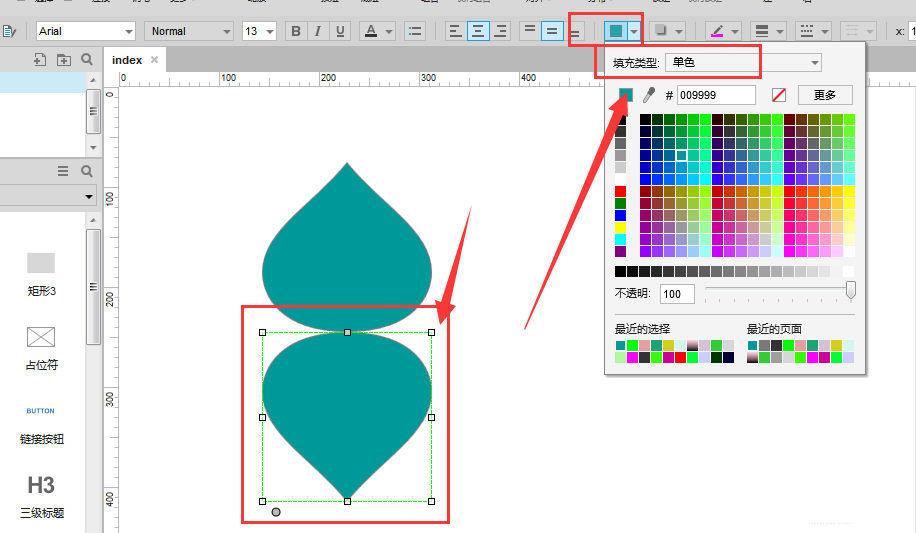Apply the font color A button
This screenshot has width=916, height=533.
(371, 31)
